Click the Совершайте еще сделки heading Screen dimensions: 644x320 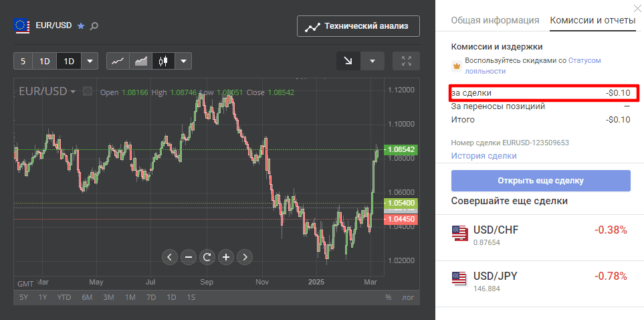coord(510,201)
